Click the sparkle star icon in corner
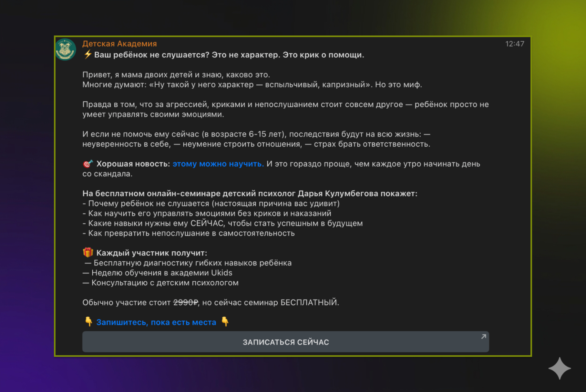Screen dimensions: 586x392 [x=559, y=368]
